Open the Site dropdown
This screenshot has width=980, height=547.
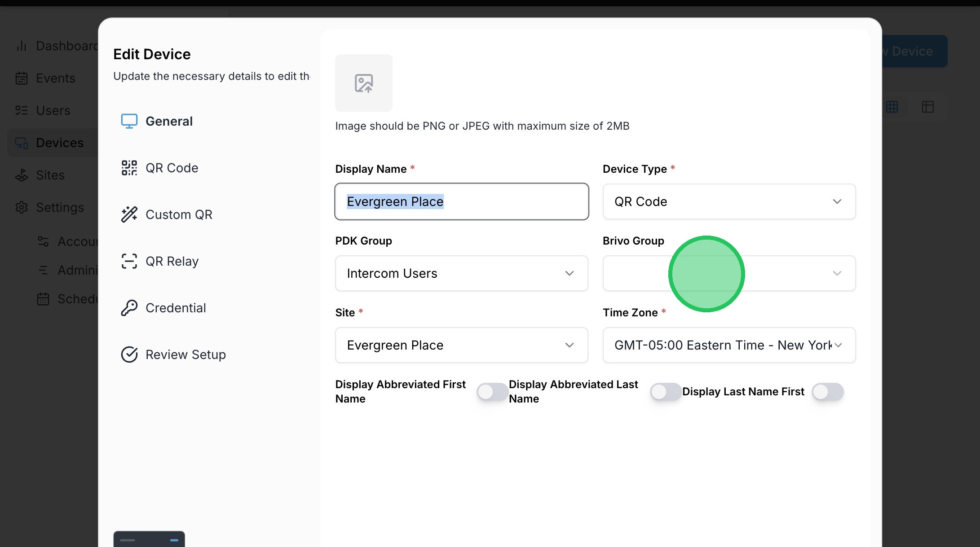[x=461, y=345]
